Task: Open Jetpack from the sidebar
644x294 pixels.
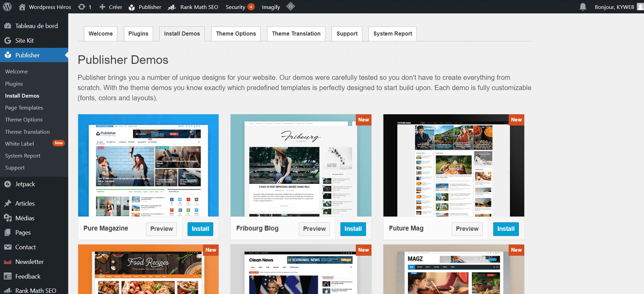Action: 25,184
